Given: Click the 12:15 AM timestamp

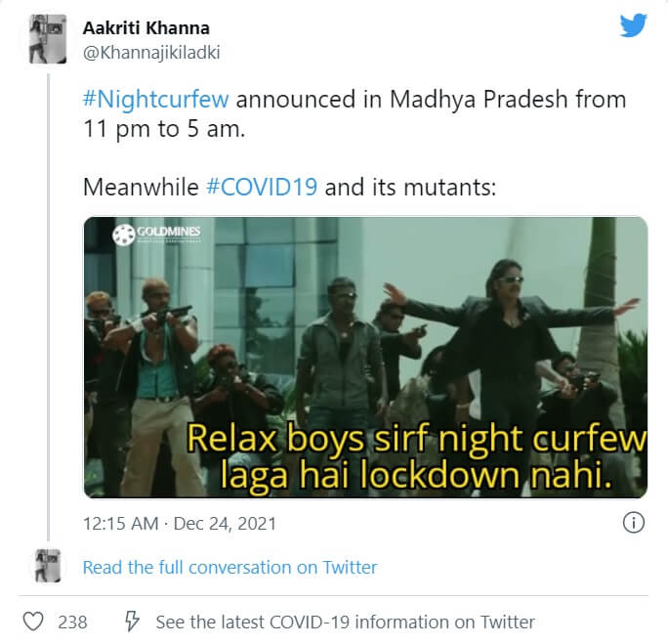Looking at the screenshot, I should coord(120,524).
